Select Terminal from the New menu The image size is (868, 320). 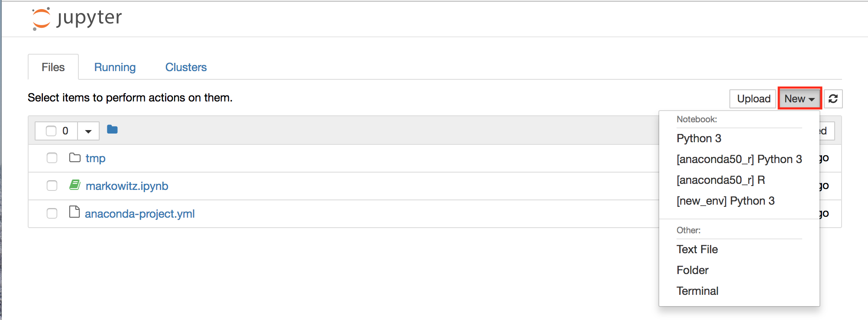pyautogui.click(x=697, y=291)
